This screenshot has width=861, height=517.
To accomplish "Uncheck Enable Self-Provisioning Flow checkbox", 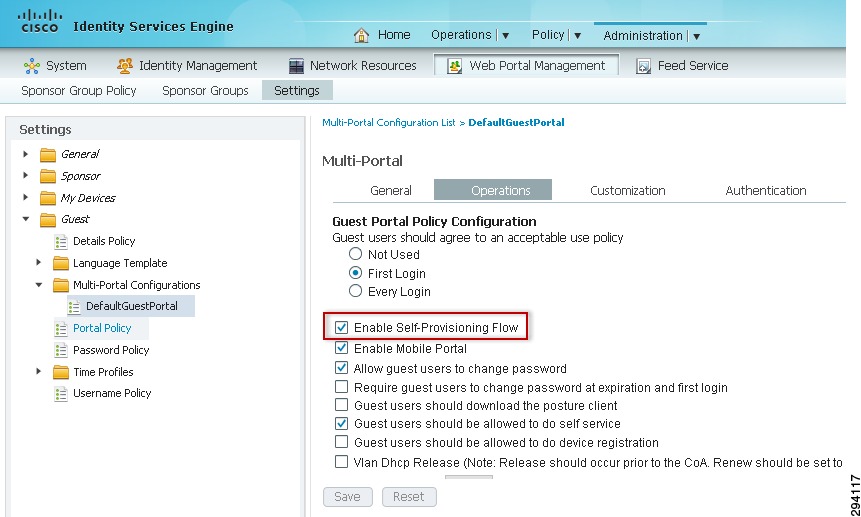I will (342, 327).
